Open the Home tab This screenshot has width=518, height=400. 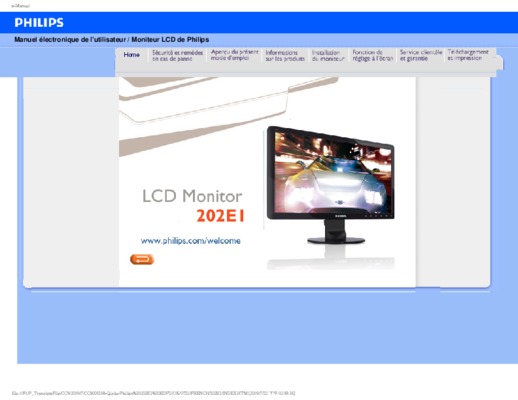(131, 55)
